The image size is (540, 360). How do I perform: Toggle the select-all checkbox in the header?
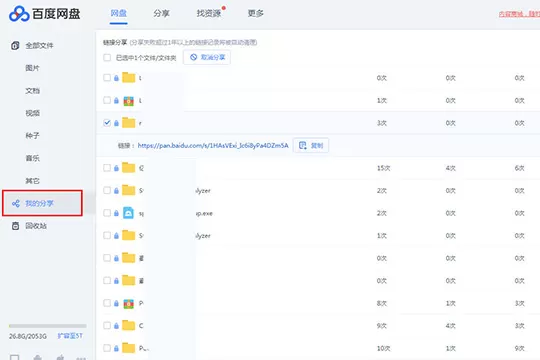coord(107,58)
